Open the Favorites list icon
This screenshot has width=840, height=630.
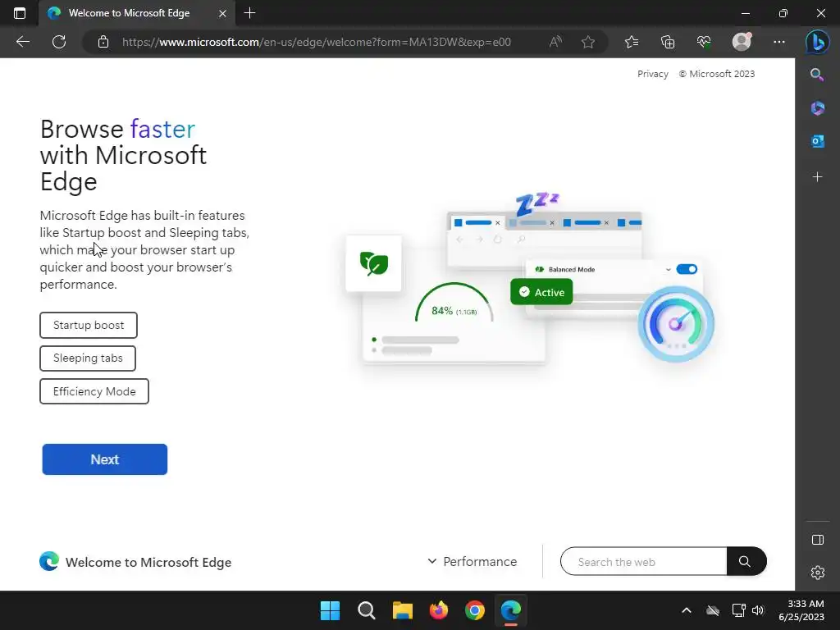coord(632,42)
